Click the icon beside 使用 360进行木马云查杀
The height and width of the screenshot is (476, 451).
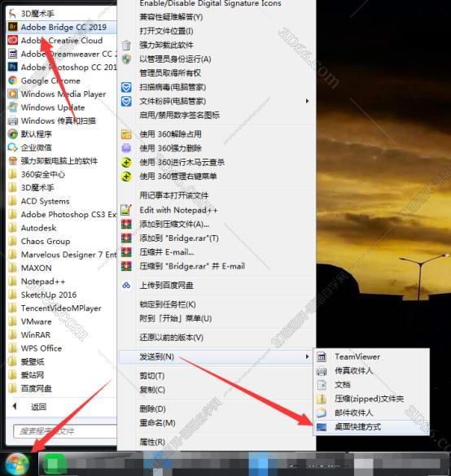pos(126,163)
